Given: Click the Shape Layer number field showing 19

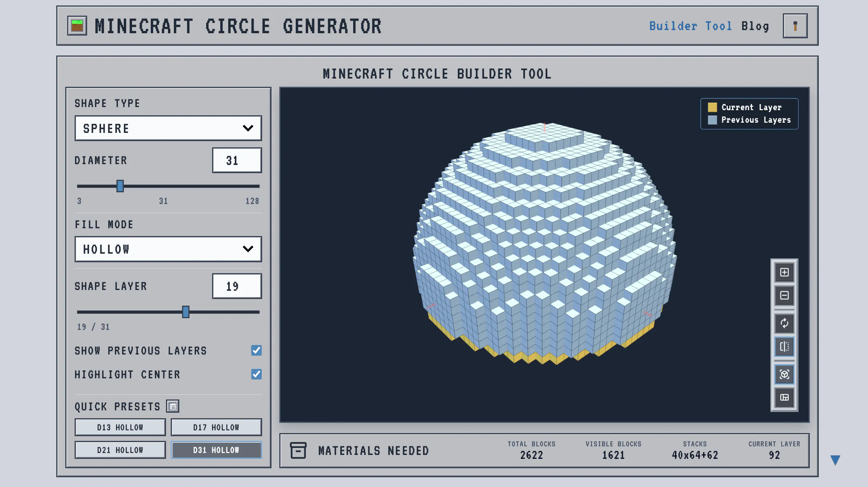Looking at the screenshot, I should pyautogui.click(x=237, y=286).
